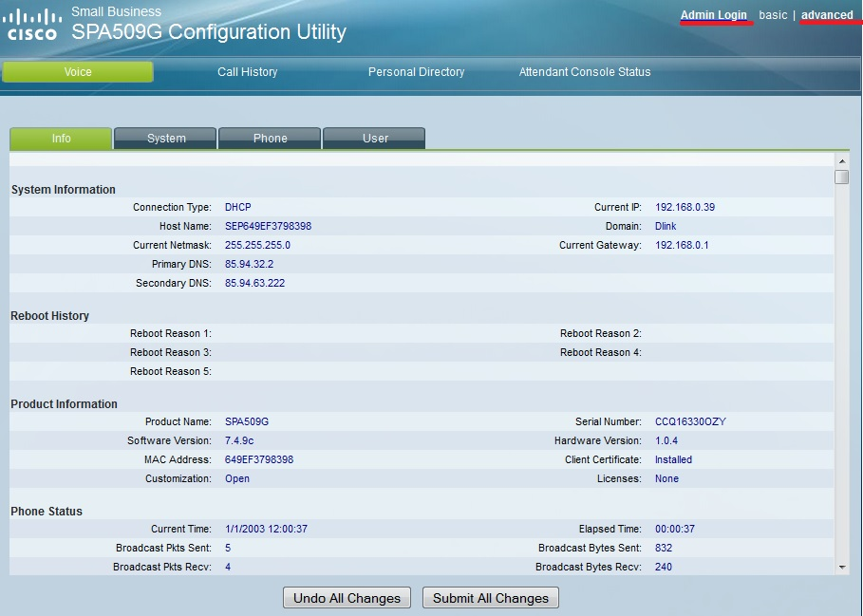Switch to advanced view link
The width and height of the screenshot is (863, 616).
point(827,15)
